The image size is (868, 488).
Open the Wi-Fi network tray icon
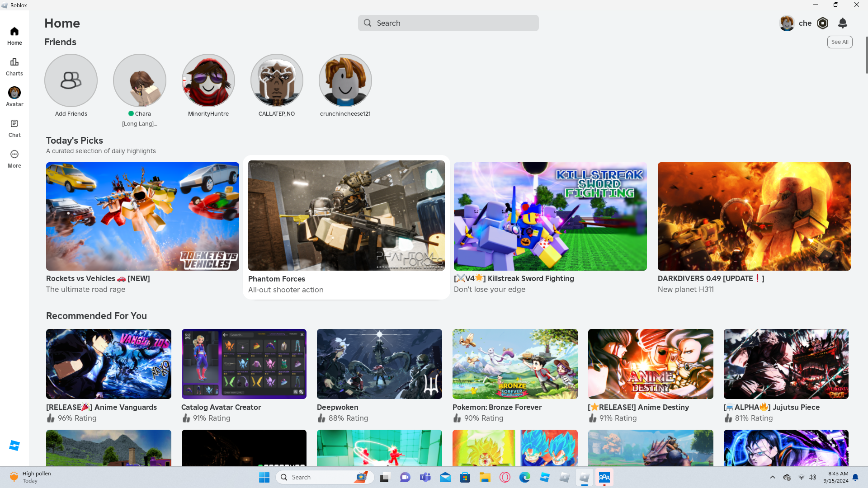802,477
